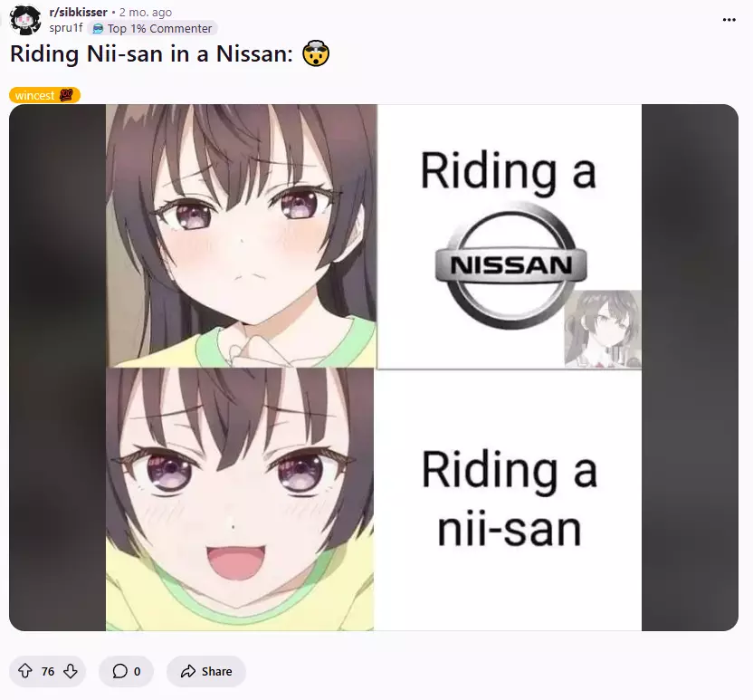Click the blurred dark area left of image
The image size is (753, 700).
click(x=57, y=368)
